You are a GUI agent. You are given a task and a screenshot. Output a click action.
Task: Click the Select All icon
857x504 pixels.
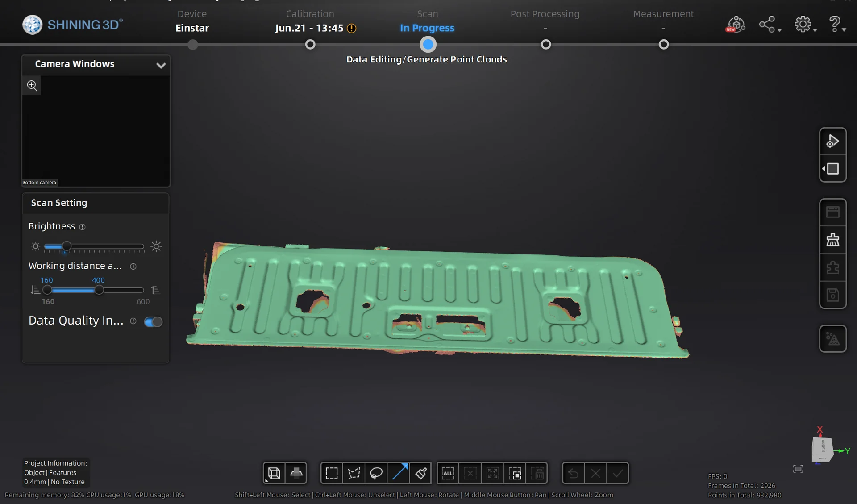pos(448,473)
